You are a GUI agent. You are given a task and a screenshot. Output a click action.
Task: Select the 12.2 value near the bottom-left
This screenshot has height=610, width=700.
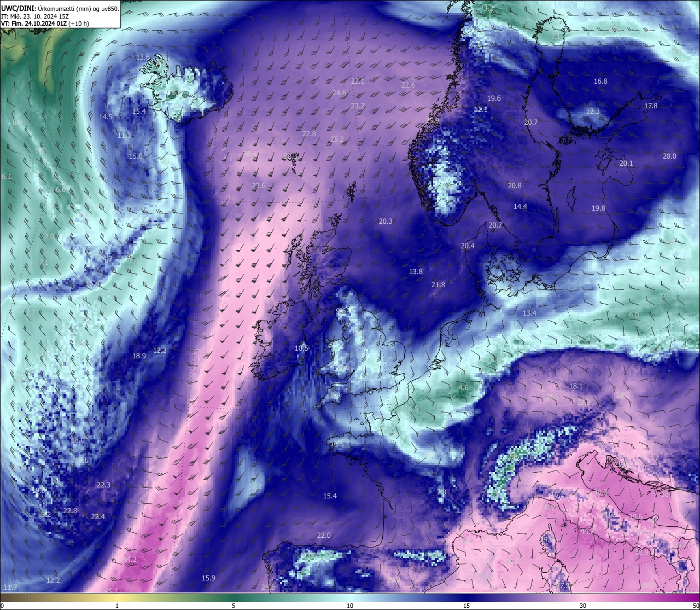(x=53, y=580)
